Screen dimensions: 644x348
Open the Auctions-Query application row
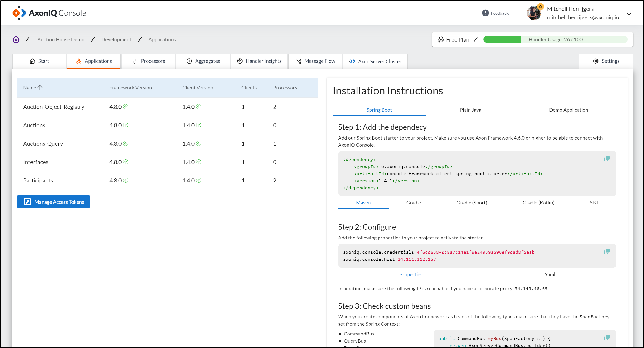168,144
